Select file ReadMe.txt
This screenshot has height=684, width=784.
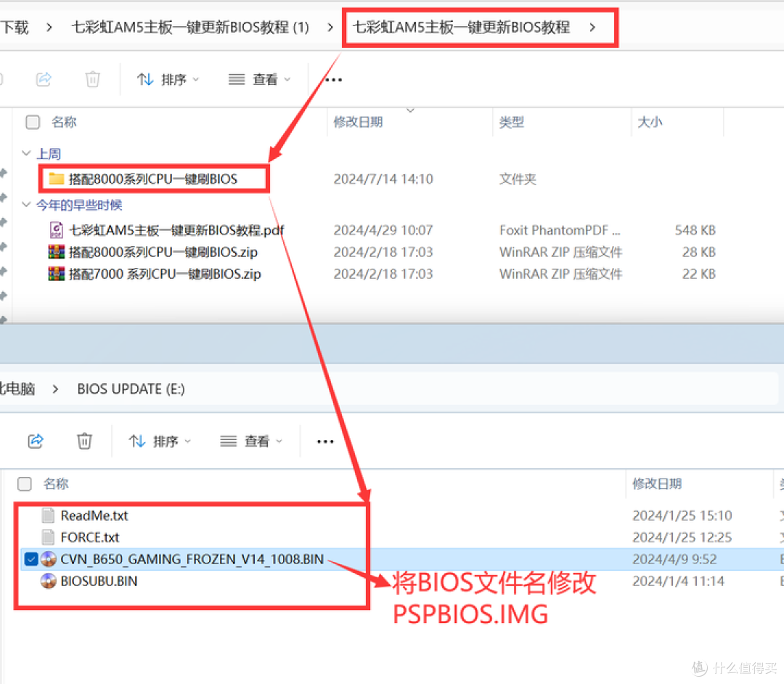tap(94, 516)
